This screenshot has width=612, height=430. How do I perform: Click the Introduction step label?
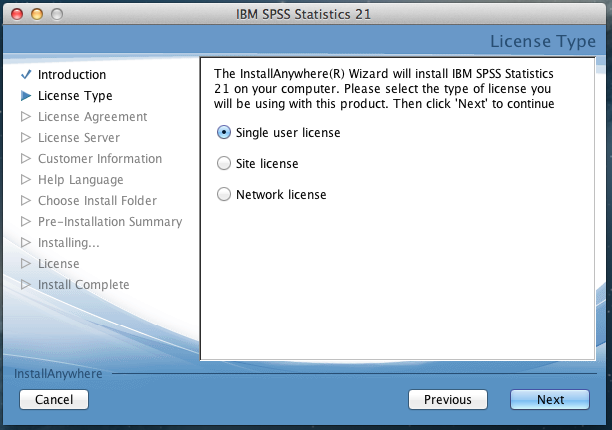point(72,75)
